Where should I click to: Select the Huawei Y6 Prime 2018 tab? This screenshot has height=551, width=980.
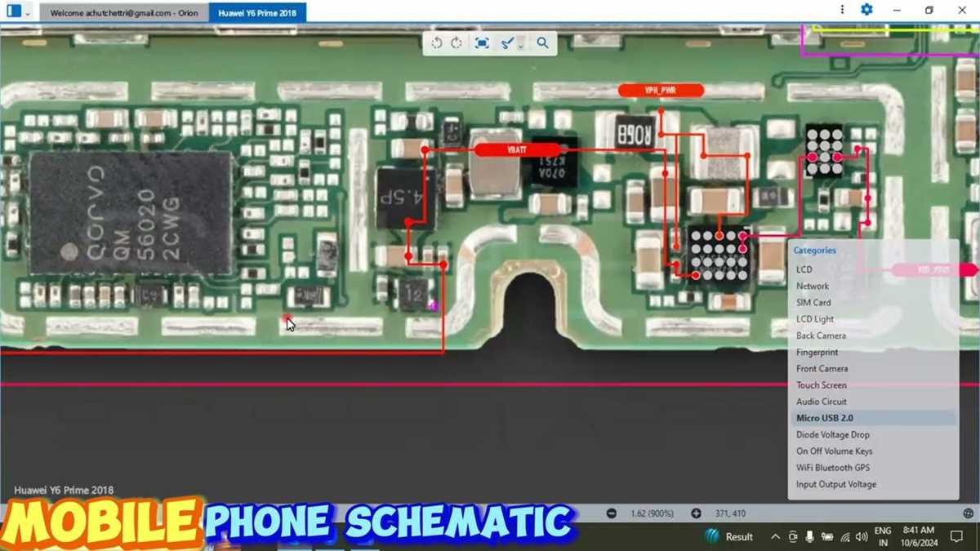click(x=257, y=13)
